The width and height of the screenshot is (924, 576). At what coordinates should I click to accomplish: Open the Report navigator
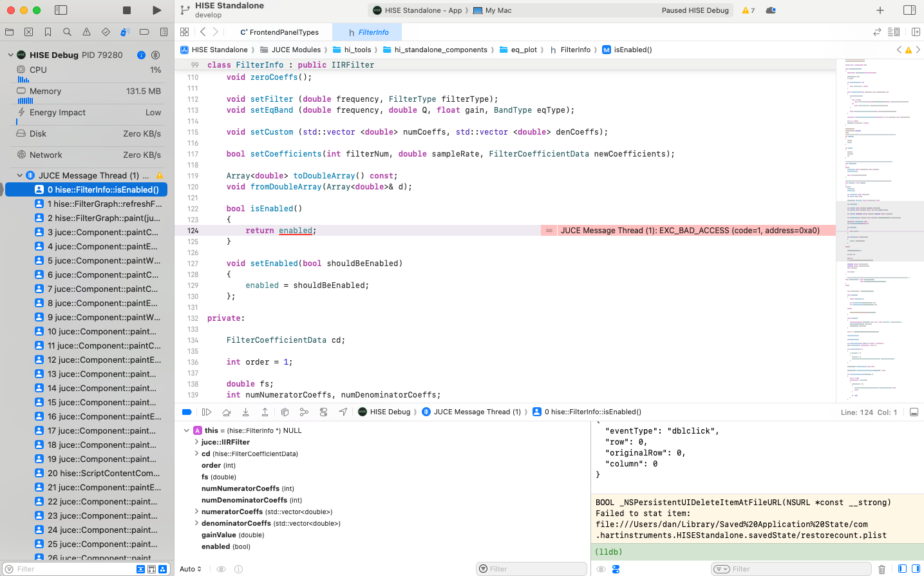(x=164, y=32)
